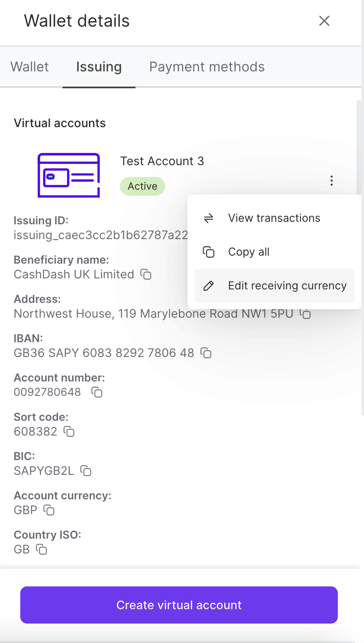Screen dimensions: 364x643
Task: Click the purple bank card illustration
Action: [68, 175]
